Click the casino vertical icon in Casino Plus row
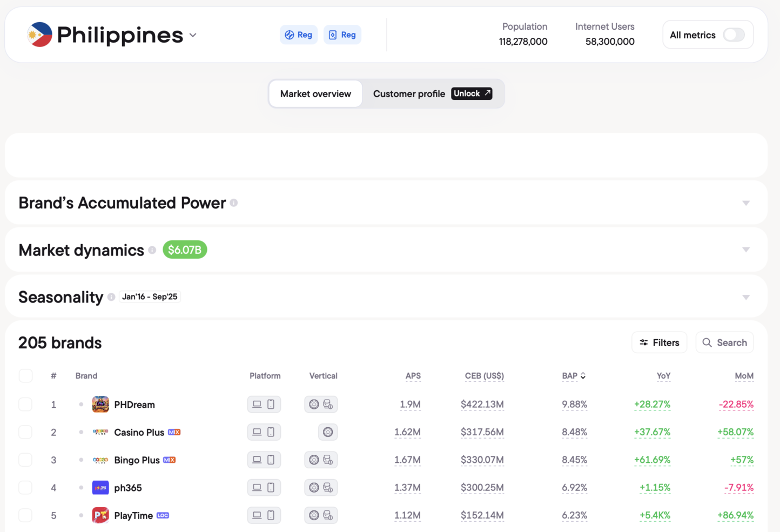Screen dimensions: 780x532 pyautogui.click(x=328, y=432)
